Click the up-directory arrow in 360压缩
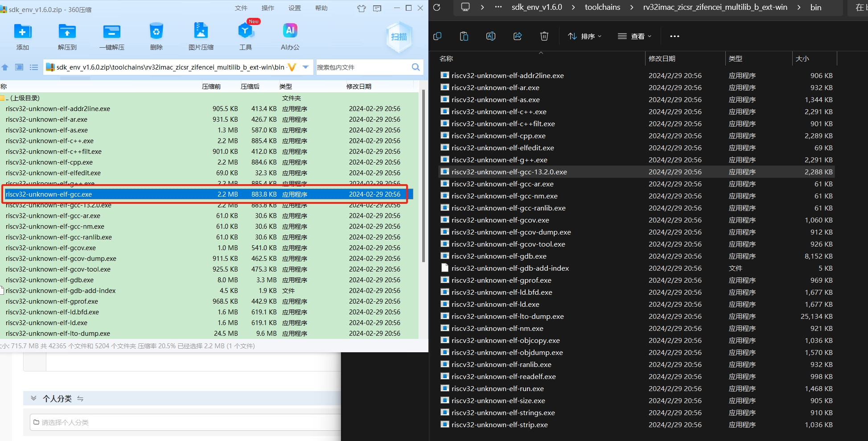Screen dimensions: 868x441 coord(5,67)
